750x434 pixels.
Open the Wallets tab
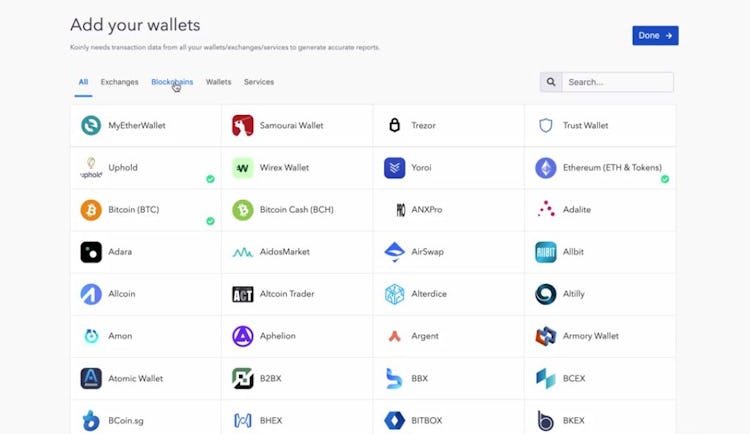pos(219,82)
